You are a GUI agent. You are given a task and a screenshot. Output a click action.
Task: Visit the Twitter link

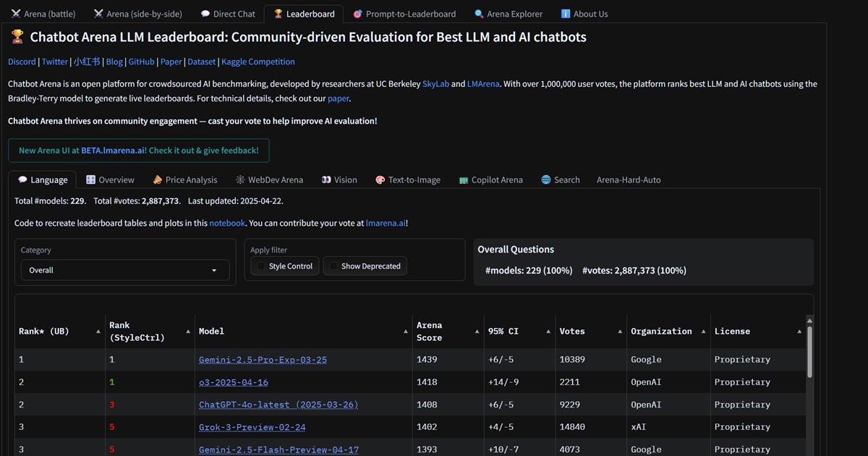tap(55, 62)
